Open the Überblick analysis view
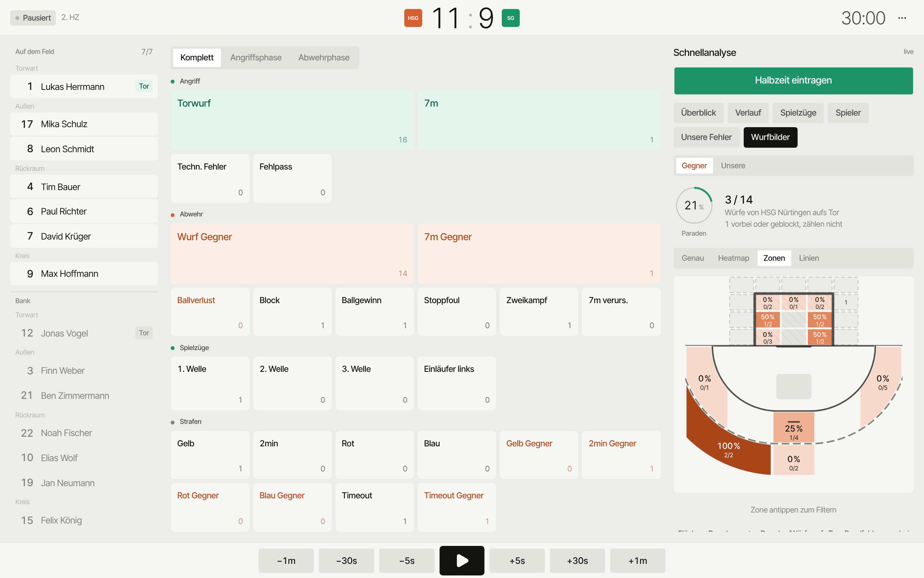924x578 pixels. coord(698,113)
